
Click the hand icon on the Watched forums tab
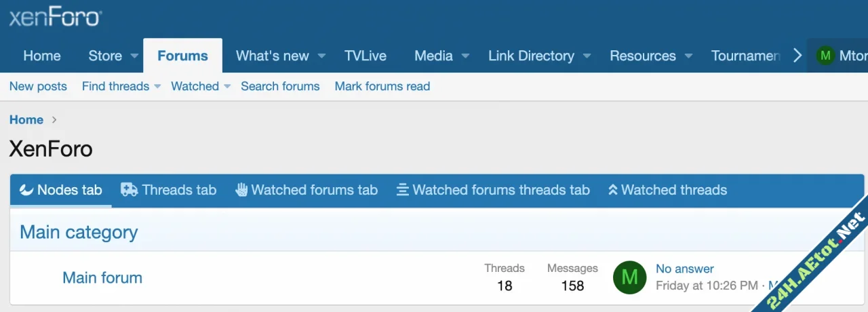click(241, 190)
